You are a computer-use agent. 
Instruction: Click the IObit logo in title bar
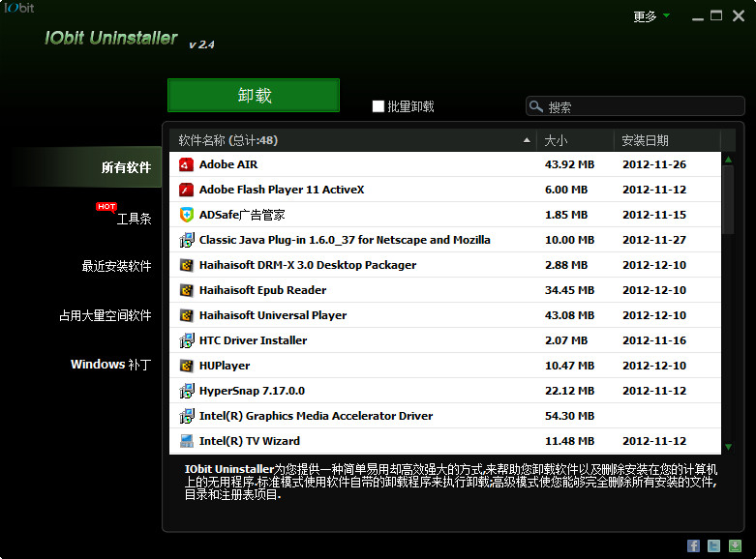click(19, 8)
